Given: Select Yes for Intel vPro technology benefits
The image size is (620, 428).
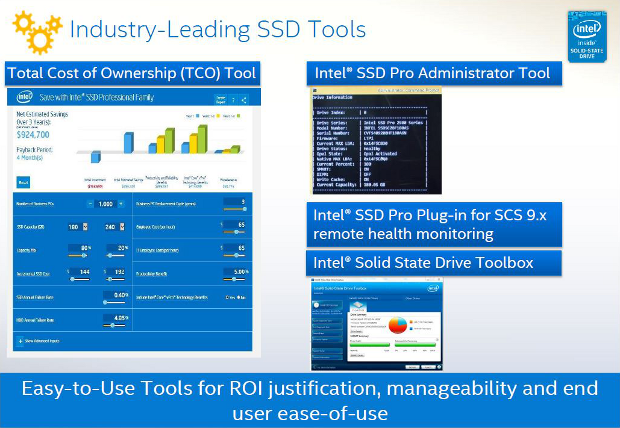Looking at the screenshot, I should pos(231,297).
